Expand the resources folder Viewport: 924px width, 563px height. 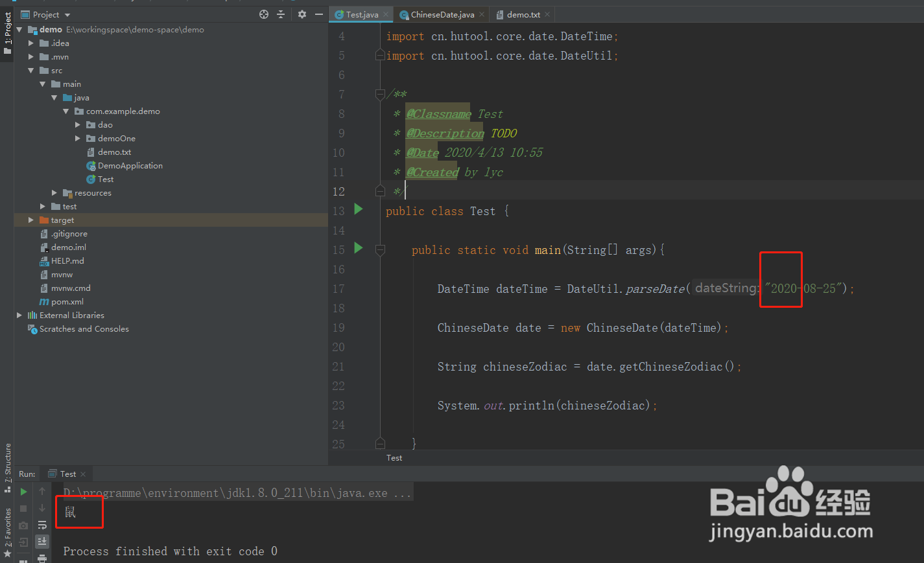[54, 193]
